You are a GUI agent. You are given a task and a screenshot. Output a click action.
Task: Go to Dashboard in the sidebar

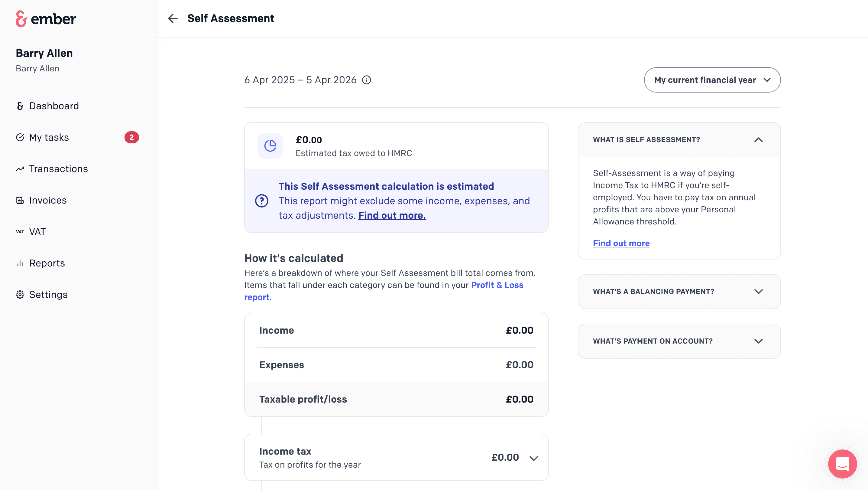click(54, 106)
